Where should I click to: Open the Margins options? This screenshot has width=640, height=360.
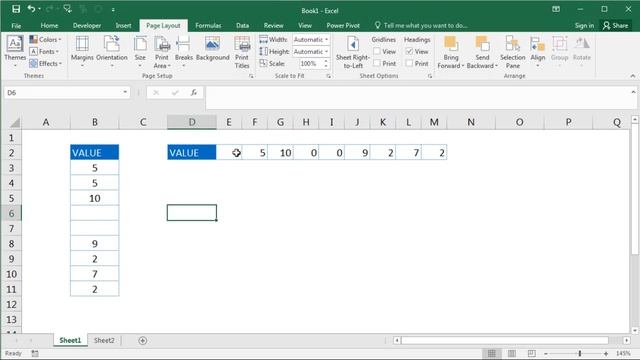pyautogui.click(x=82, y=51)
